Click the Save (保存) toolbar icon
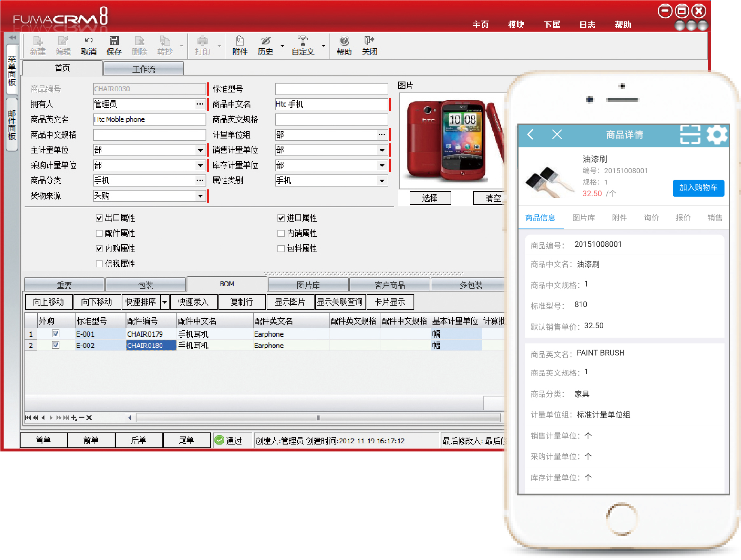This screenshot has width=741, height=560. (x=114, y=41)
